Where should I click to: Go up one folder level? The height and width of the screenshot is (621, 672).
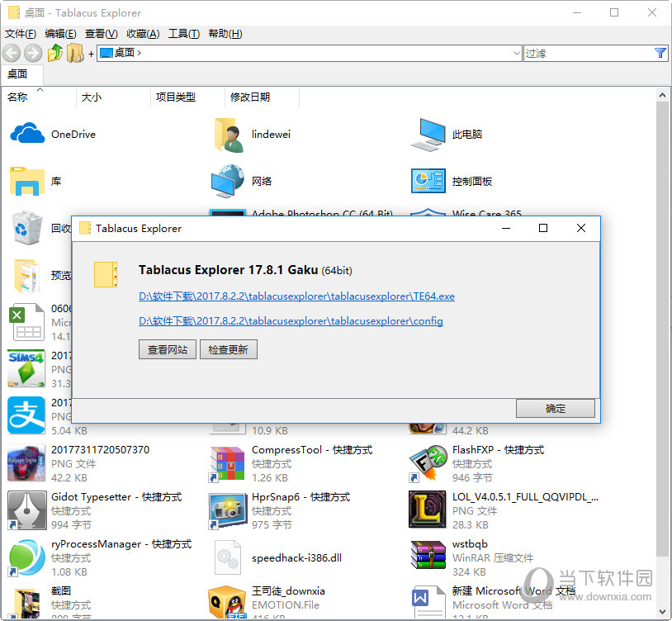coord(54,54)
